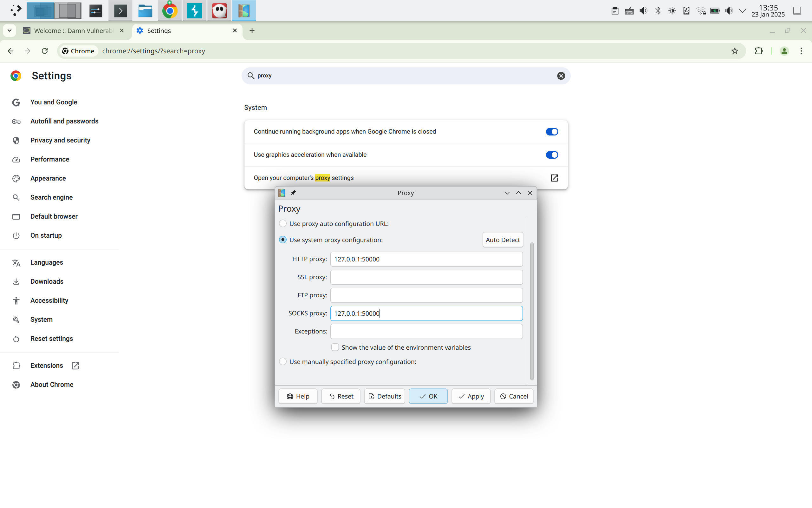Click the external link icon for proxy settings
The height and width of the screenshot is (508, 812).
click(x=554, y=178)
